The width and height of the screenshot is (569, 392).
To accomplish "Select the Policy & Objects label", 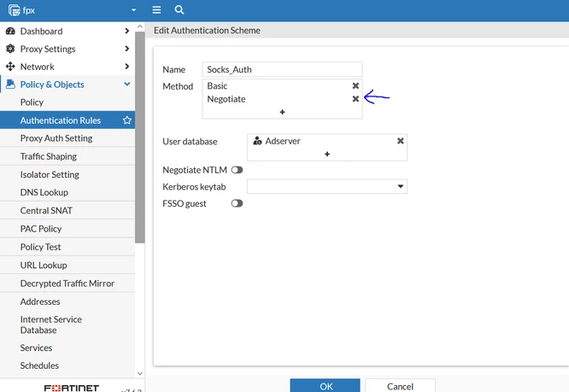I will 52,85.
